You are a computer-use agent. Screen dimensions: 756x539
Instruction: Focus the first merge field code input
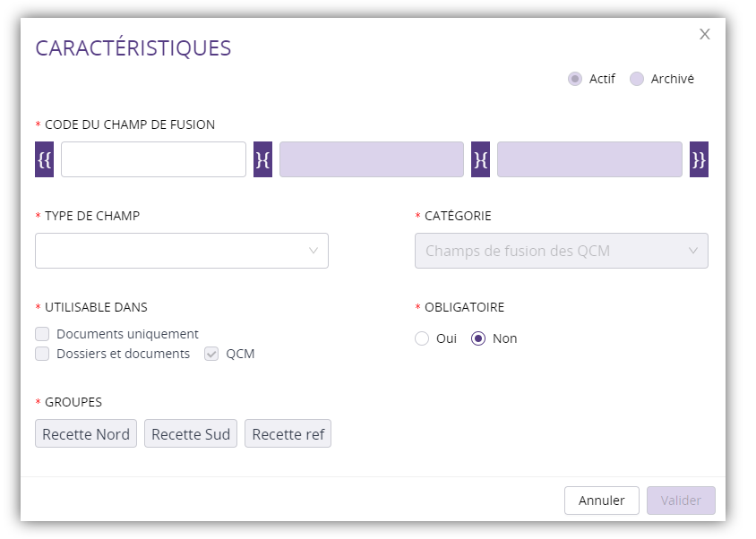tap(153, 159)
